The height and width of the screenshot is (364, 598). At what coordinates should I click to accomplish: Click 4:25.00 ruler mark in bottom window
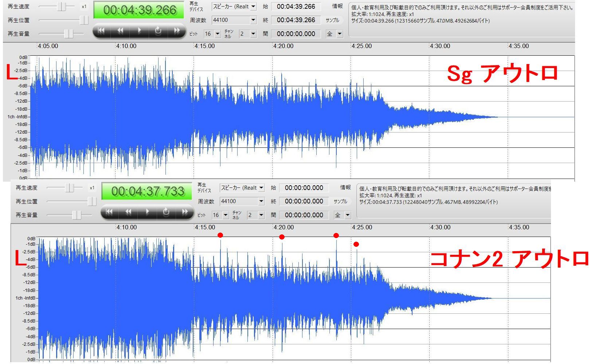coord(362,227)
